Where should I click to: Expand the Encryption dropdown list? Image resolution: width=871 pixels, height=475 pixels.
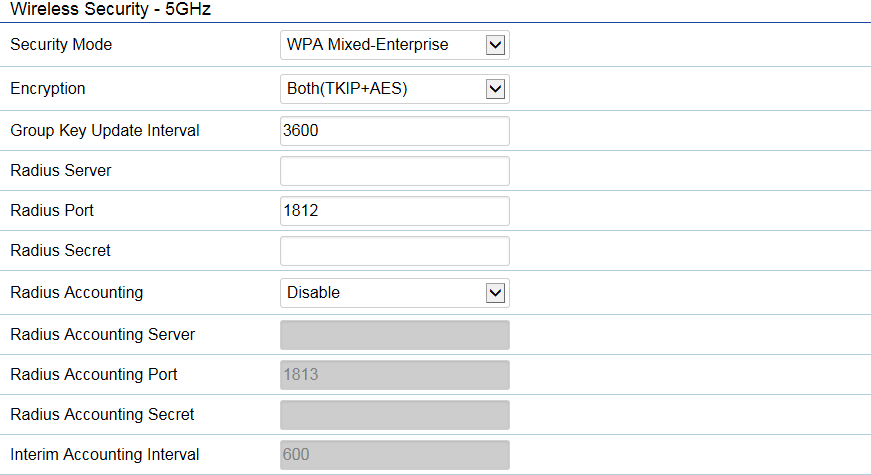(394, 89)
